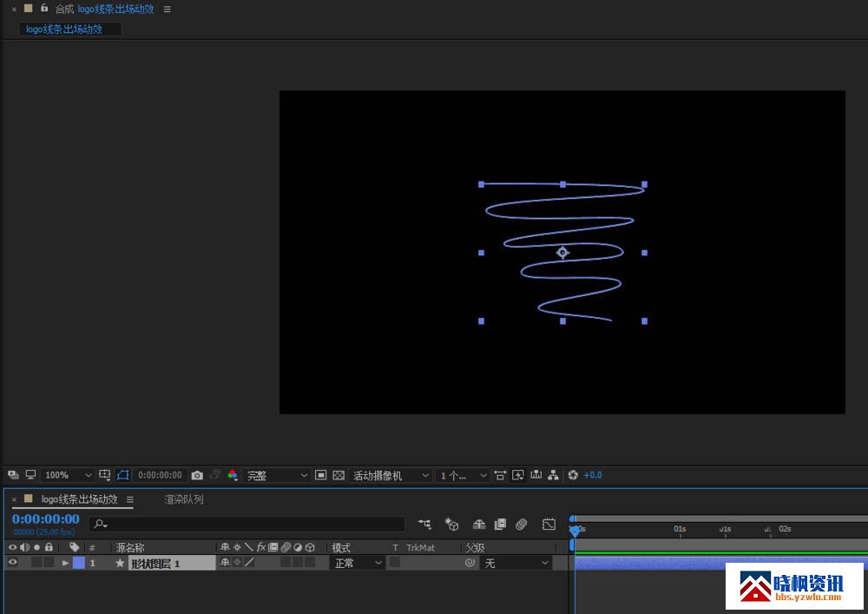Click the label tag column header icon
The width and height of the screenshot is (868, 614).
click(74, 547)
